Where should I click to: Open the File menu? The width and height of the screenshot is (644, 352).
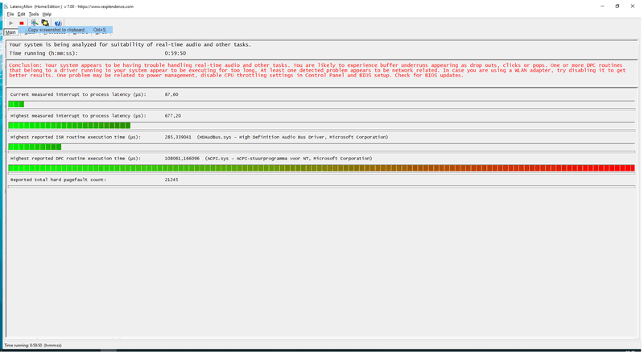tap(10, 14)
